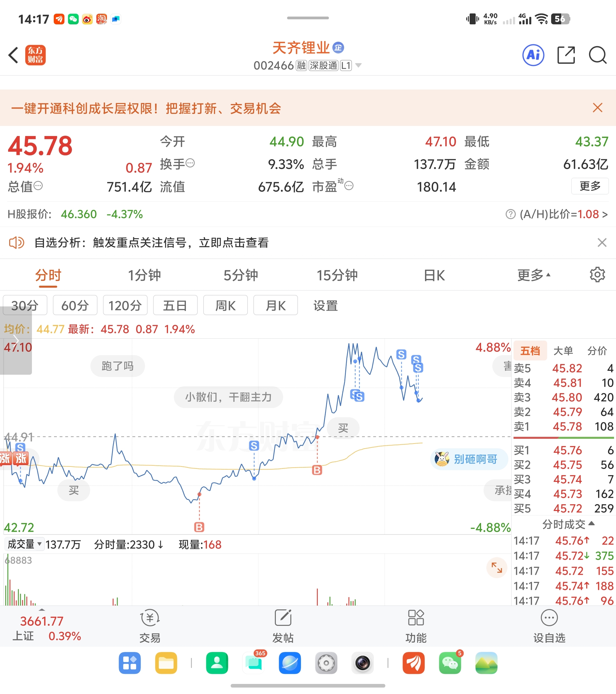Switch to the 5分钟 tab
This screenshot has width=616, height=694.
(x=241, y=275)
